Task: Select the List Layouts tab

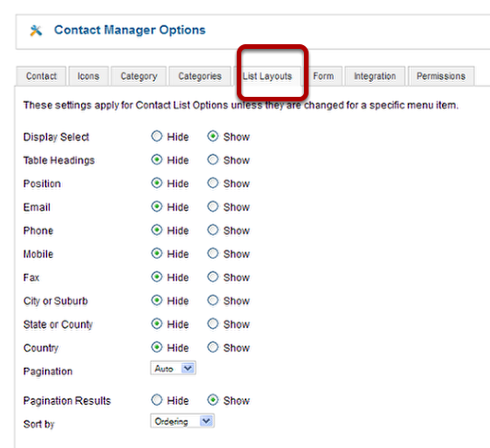Action: (x=267, y=76)
